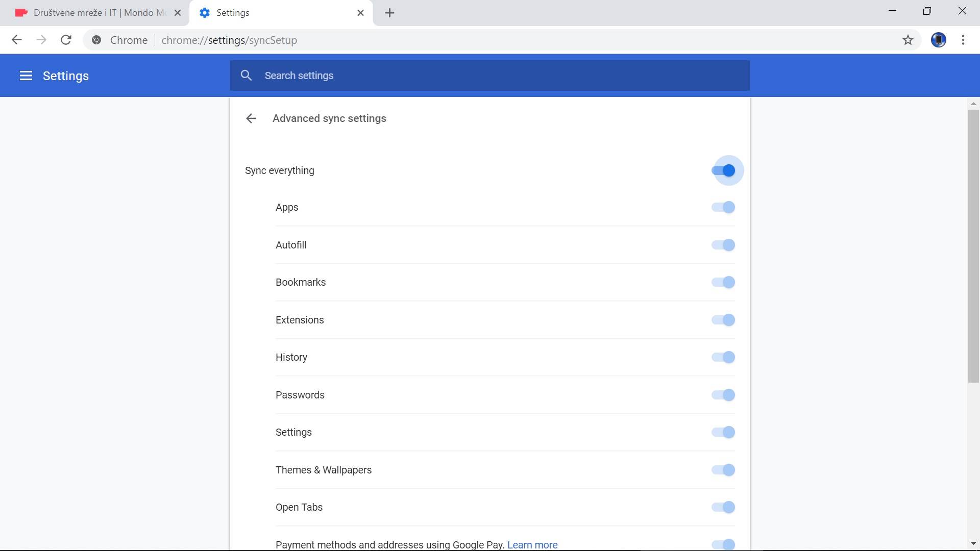Select the Settings browser tab
The image size is (980, 551).
(276, 13)
